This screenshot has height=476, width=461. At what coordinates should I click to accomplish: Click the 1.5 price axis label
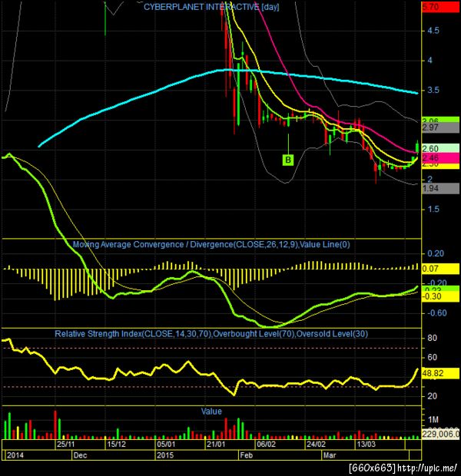pos(433,209)
